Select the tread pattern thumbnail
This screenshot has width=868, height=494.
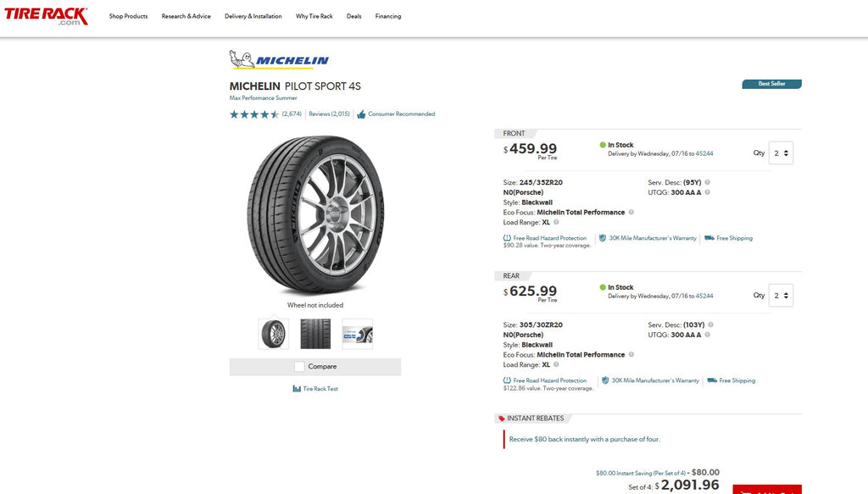(315, 334)
